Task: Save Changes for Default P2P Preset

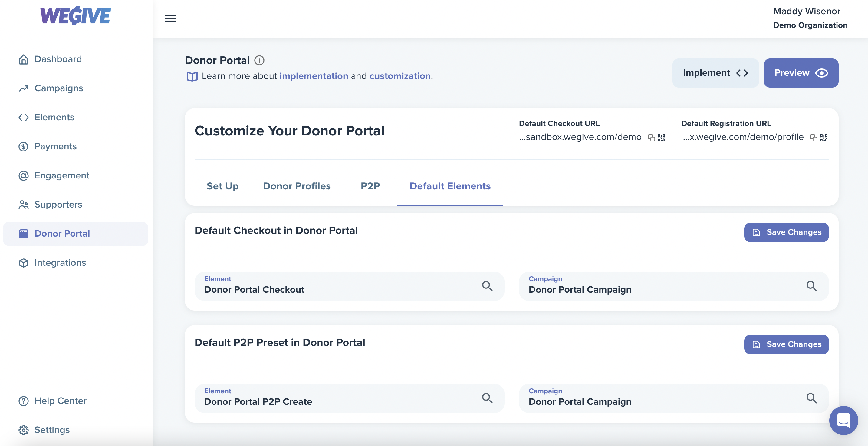Action: (x=786, y=344)
